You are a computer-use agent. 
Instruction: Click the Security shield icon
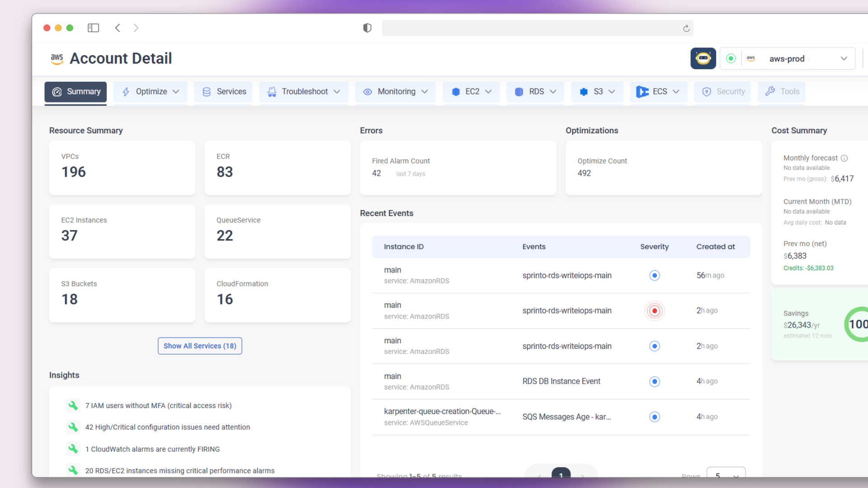[x=707, y=92]
